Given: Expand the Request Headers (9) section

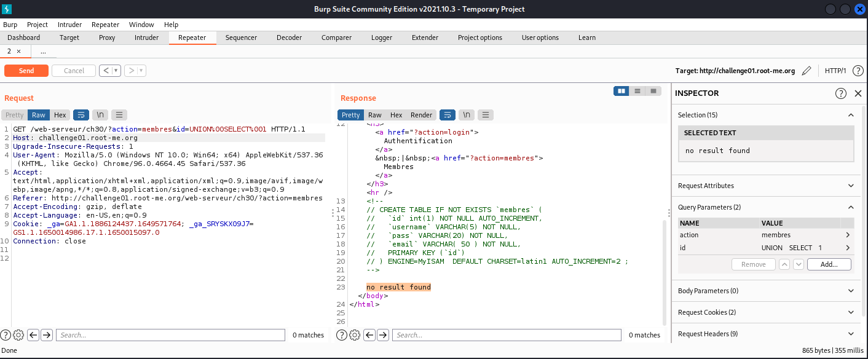Looking at the screenshot, I should (x=851, y=334).
